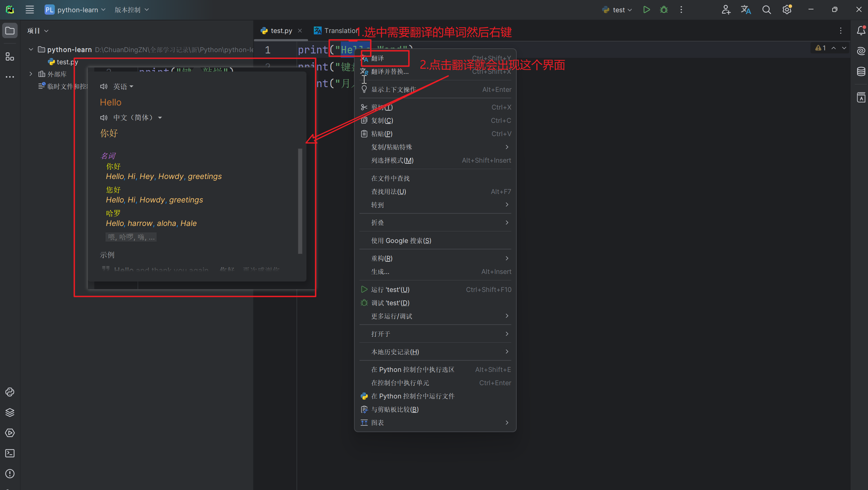Open the Python Console tool window
The width and height of the screenshot is (868, 490).
[x=10, y=392]
